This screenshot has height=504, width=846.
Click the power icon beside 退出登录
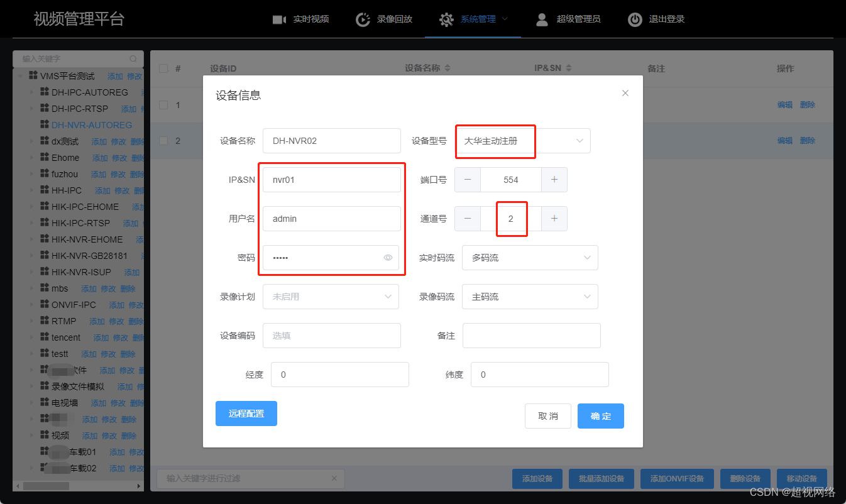635,19
